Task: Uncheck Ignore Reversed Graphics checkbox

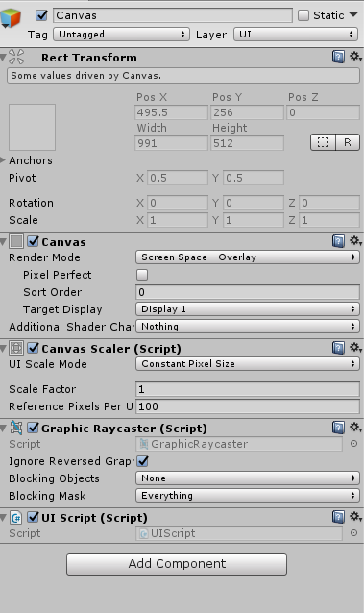Action: pos(143,461)
